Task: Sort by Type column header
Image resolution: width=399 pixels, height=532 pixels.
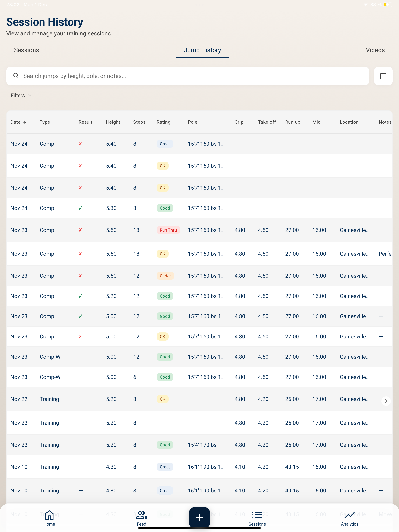Action: (45, 122)
